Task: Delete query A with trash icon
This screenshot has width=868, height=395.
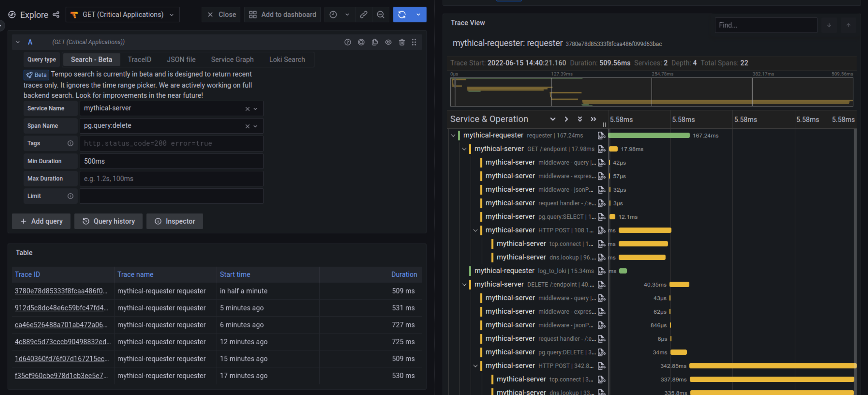Action: (402, 42)
